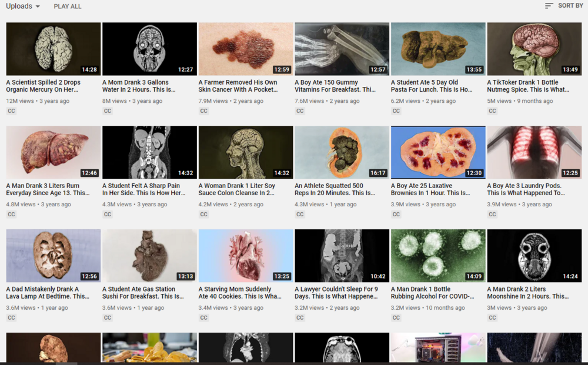Open the 3 Liters Rum liver thumbnail
Screen dimensions: 588x365
coord(54,152)
